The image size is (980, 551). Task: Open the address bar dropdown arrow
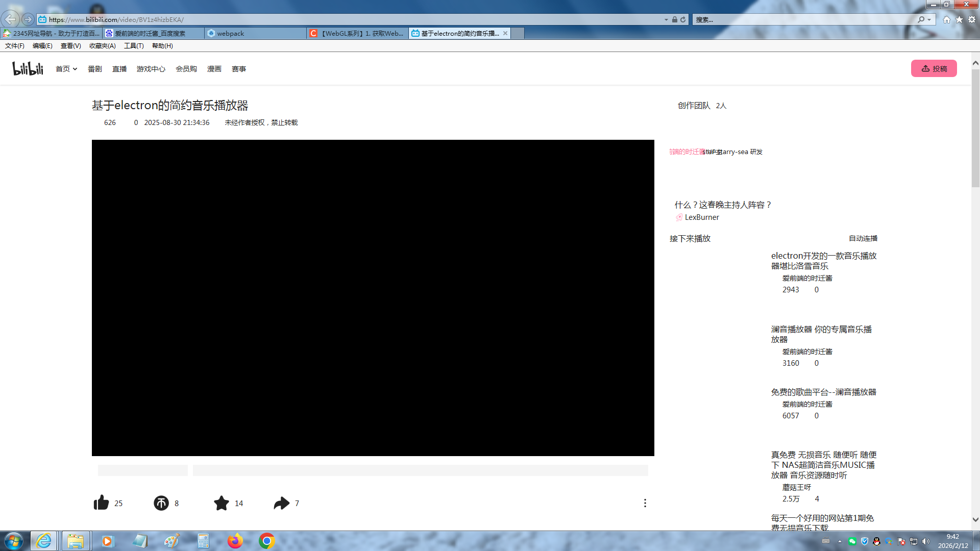pos(666,19)
